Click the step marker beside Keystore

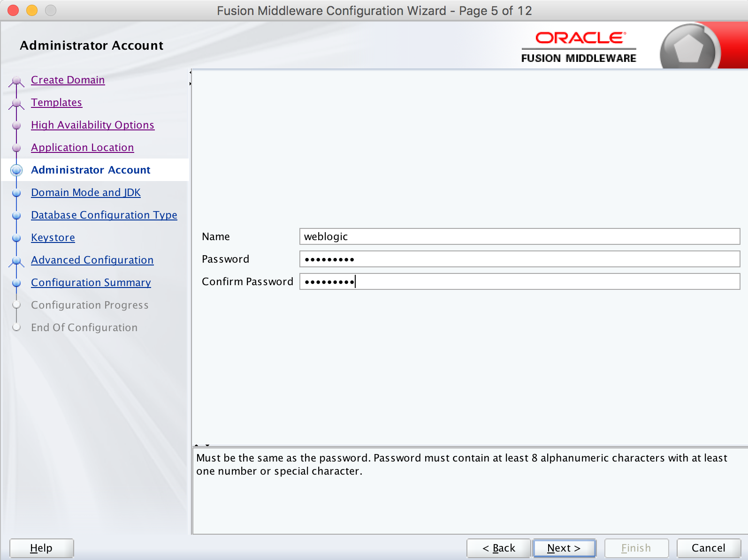[16, 238]
